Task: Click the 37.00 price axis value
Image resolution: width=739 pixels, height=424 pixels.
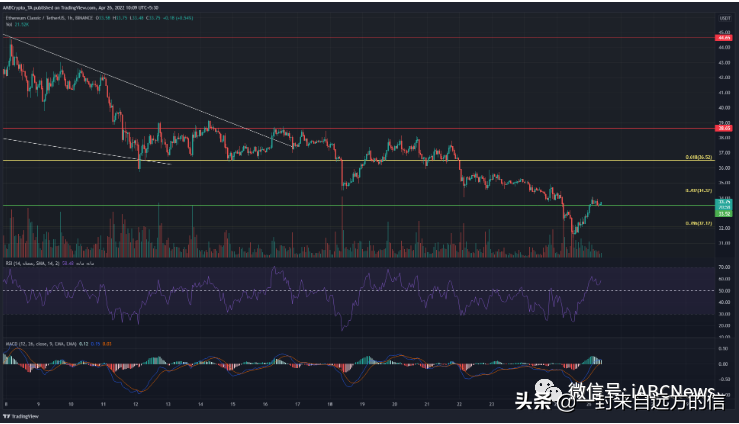Action: click(724, 153)
